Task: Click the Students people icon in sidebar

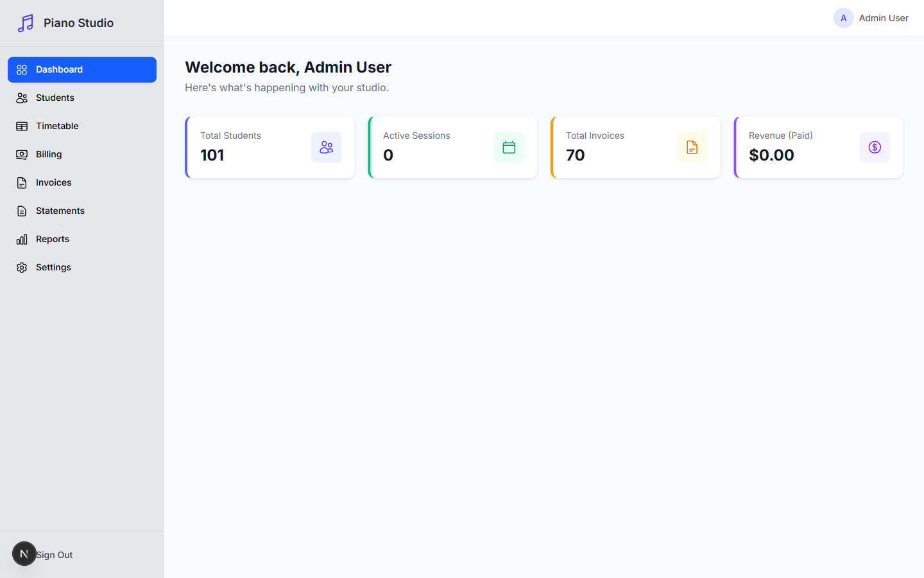Action: click(x=22, y=98)
